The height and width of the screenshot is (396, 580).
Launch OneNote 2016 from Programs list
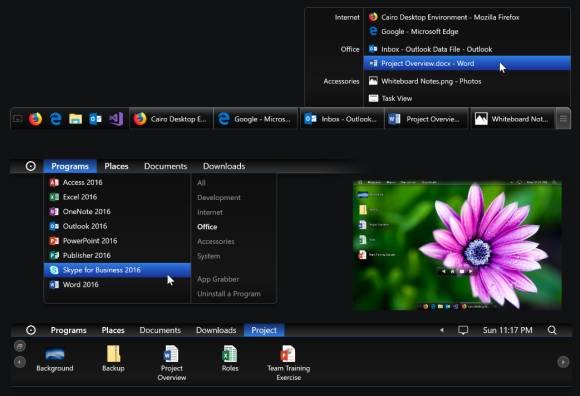[117, 211]
